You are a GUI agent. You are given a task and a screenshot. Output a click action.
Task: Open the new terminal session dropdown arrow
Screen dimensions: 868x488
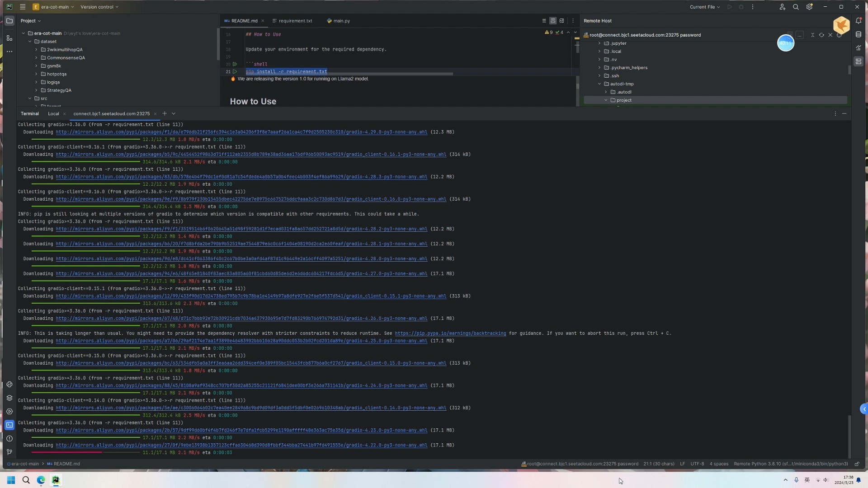pyautogui.click(x=174, y=113)
